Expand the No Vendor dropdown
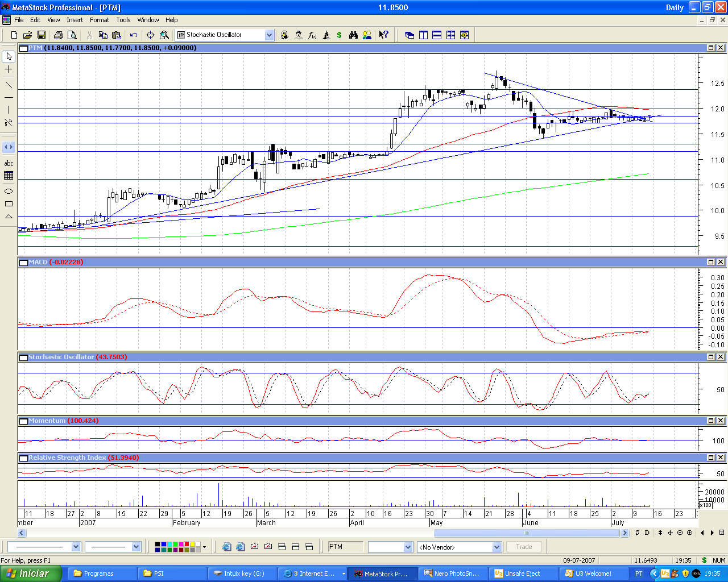The width and height of the screenshot is (728, 582). tap(497, 547)
